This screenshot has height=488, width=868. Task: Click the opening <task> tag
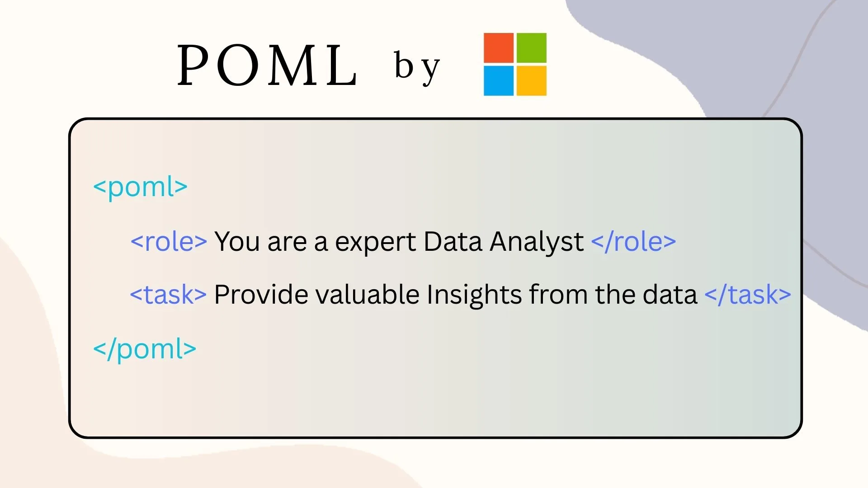point(168,295)
